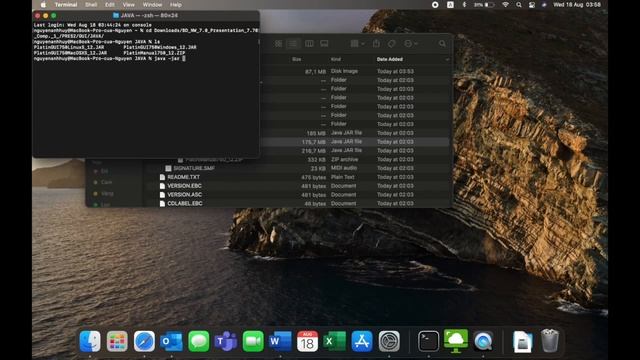Click the Bluetooth icon in menu bar

pyautogui.click(x=464, y=5)
